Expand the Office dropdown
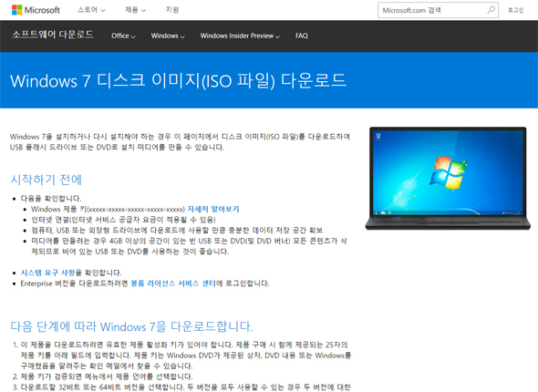 point(123,36)
